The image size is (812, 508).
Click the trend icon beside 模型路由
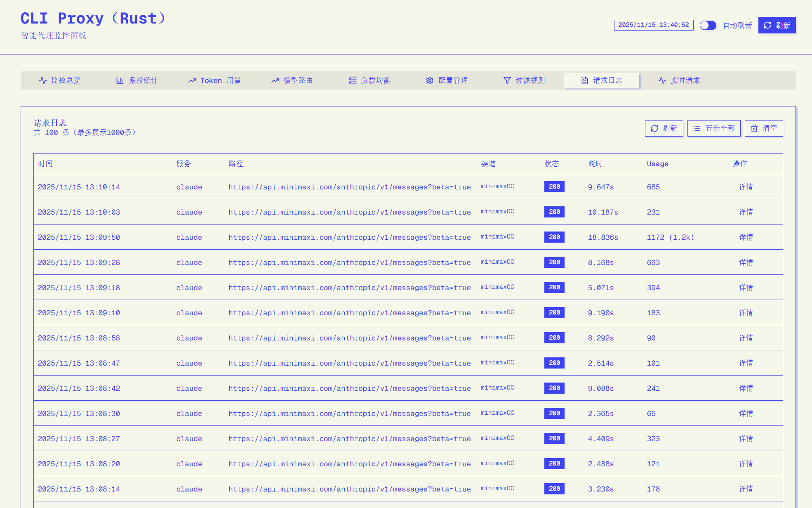[275, 80]
